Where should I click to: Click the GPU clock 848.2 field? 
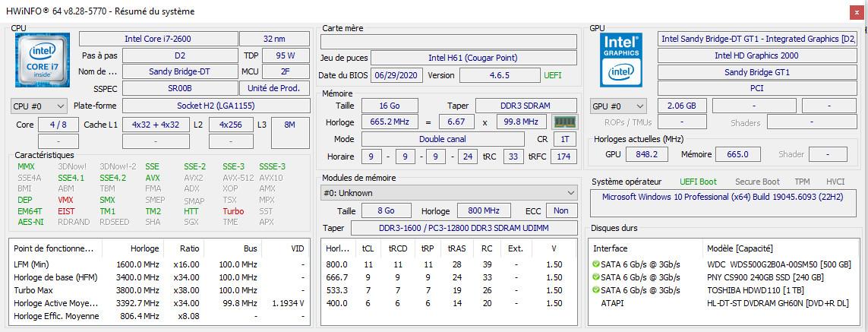646,154
